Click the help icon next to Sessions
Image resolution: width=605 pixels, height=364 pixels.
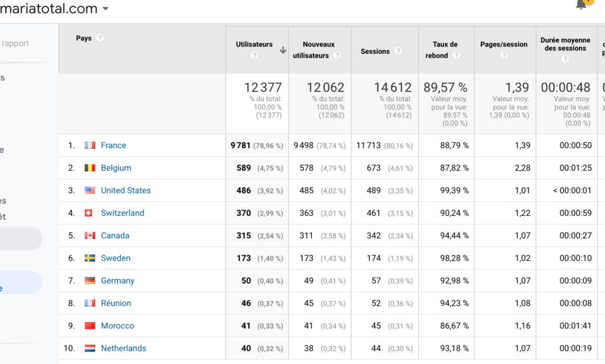398,51
